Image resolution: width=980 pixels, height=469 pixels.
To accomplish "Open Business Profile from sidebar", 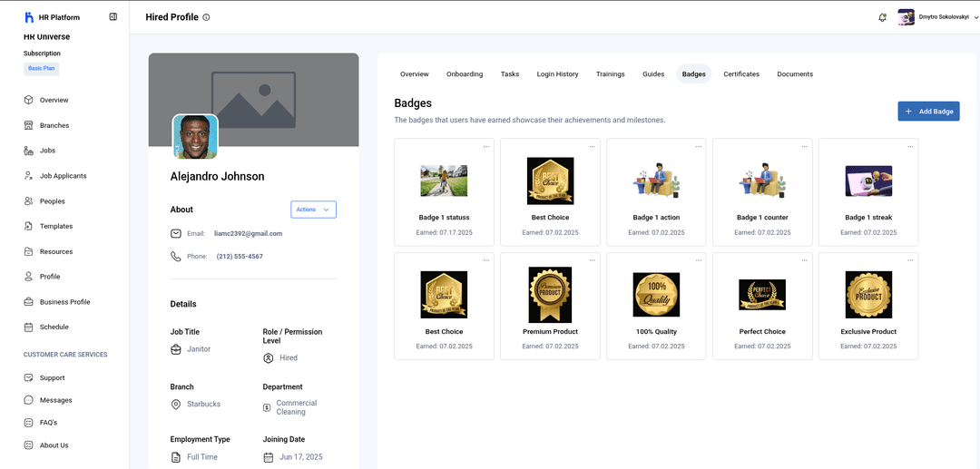I will click(64, 302).
